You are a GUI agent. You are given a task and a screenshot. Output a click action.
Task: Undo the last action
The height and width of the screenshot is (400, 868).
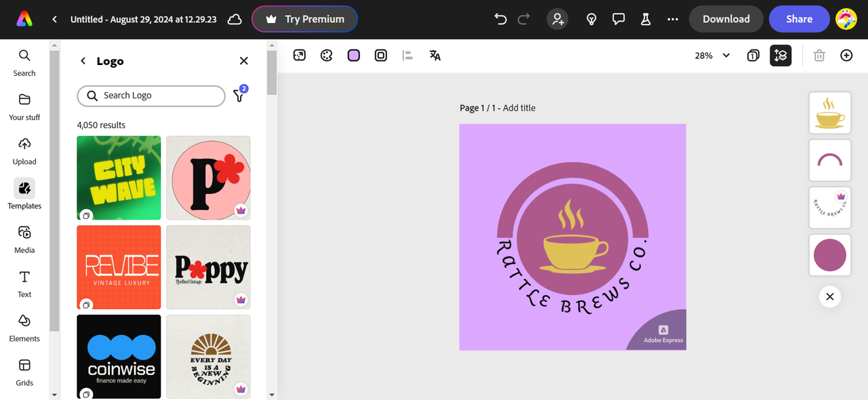[501, 19]
